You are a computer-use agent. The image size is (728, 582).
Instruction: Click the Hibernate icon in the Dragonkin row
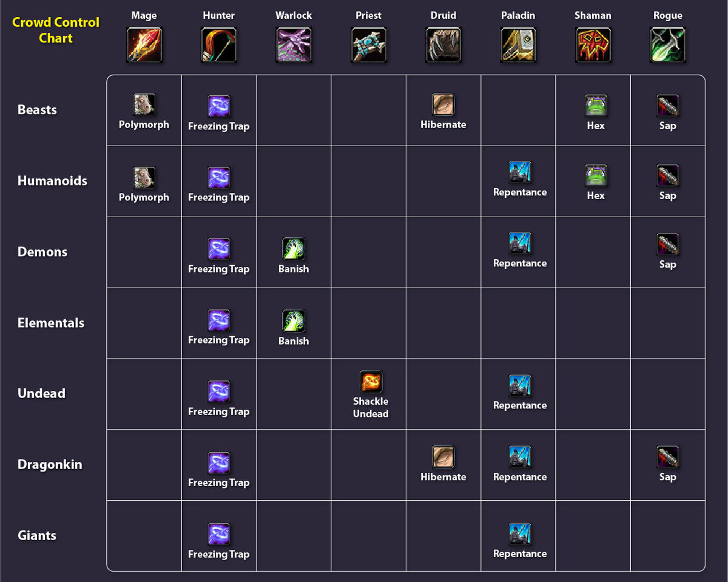pos(443,458)
